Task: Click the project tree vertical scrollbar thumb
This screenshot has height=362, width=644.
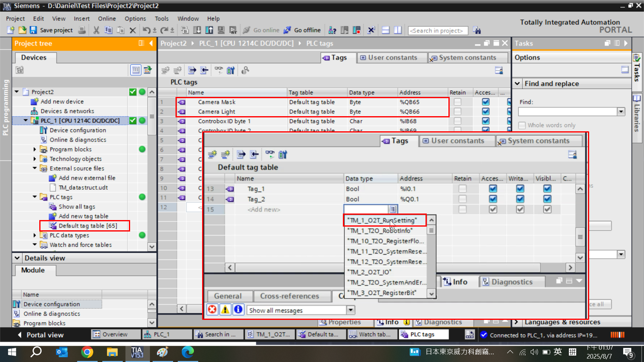Action: [x=152, y=117]
